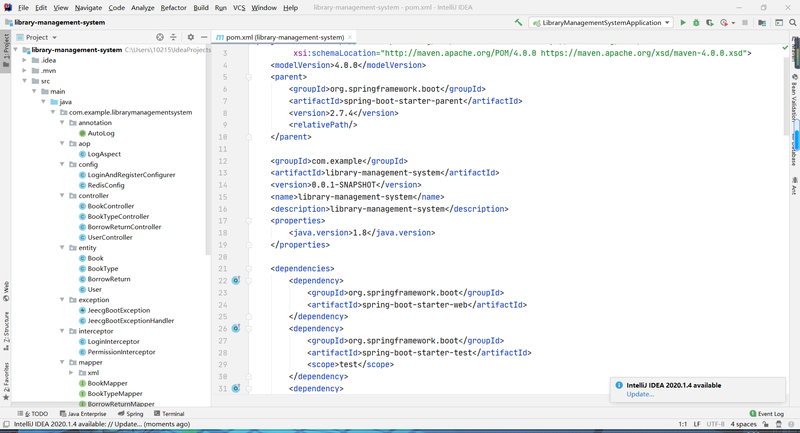Expand the .idea folder
This screenshot has height=433, width=800.
(x=24, y=60)
